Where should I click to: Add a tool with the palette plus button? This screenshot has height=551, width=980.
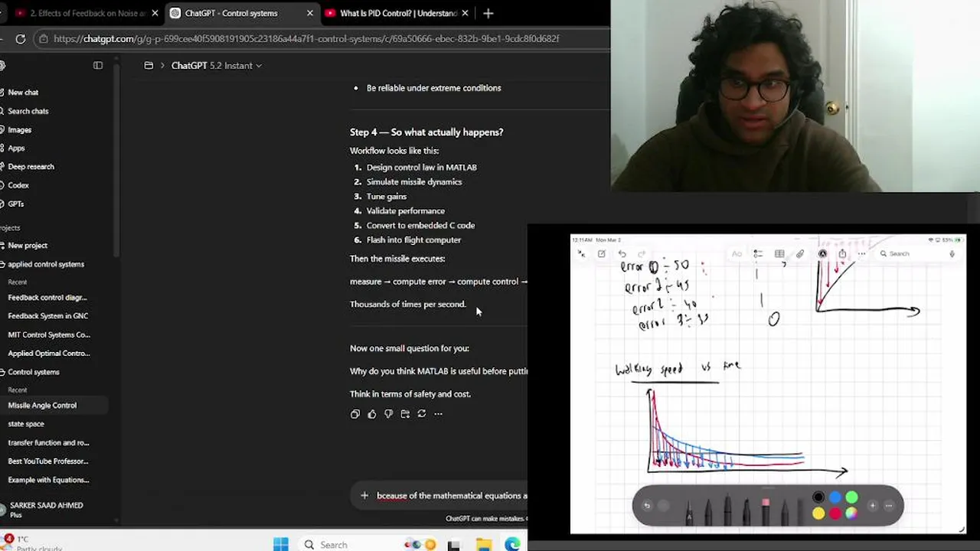872,505
